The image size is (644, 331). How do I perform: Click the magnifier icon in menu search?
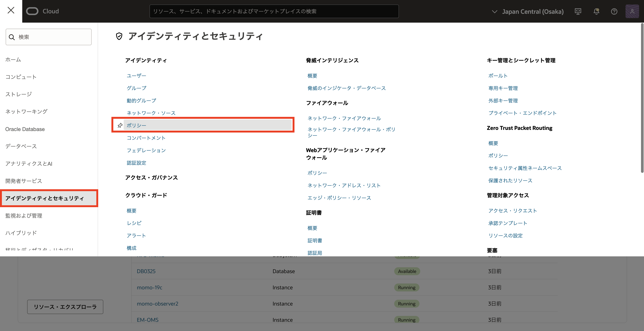(x=12, y=37)
